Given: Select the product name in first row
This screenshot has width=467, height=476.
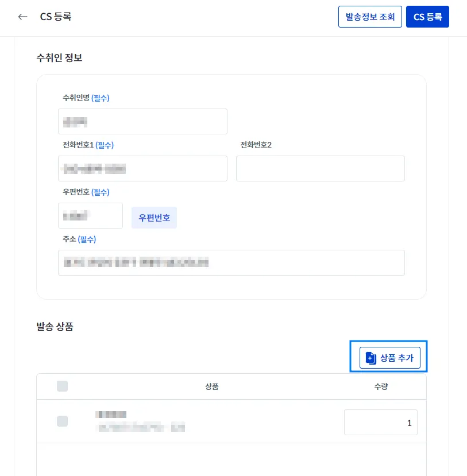Looking at the screenshot, I should pos(111,415).
